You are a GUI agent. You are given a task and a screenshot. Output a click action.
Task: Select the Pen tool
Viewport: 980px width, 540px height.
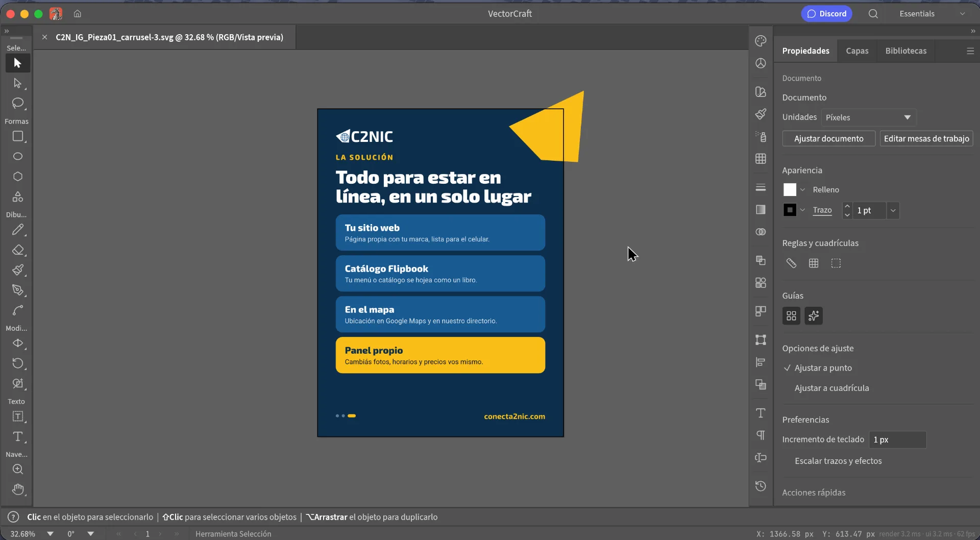[18, 290]
